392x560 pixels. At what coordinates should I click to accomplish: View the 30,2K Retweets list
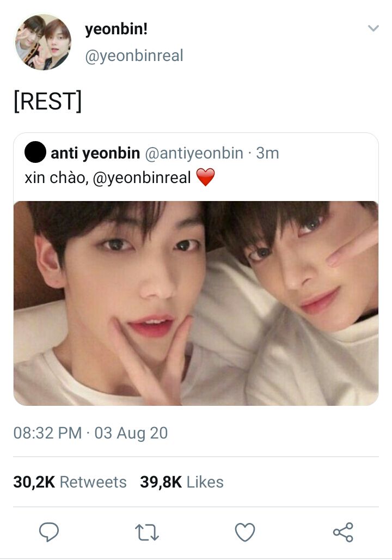[x=70, y=482]
